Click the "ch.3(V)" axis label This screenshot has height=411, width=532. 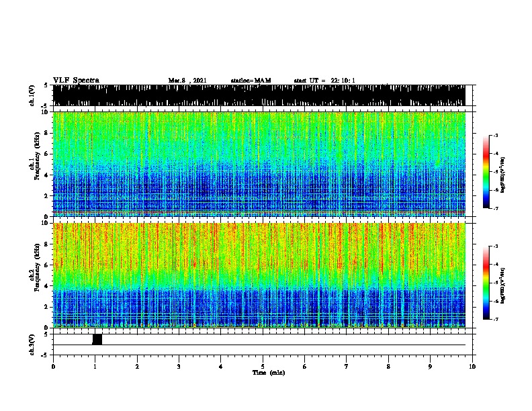point(32,345)
